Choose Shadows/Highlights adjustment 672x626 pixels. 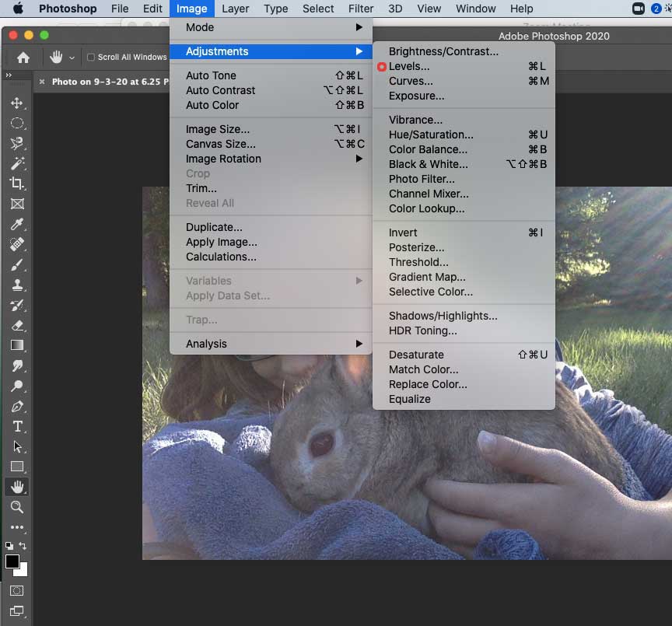coord(464,316)
